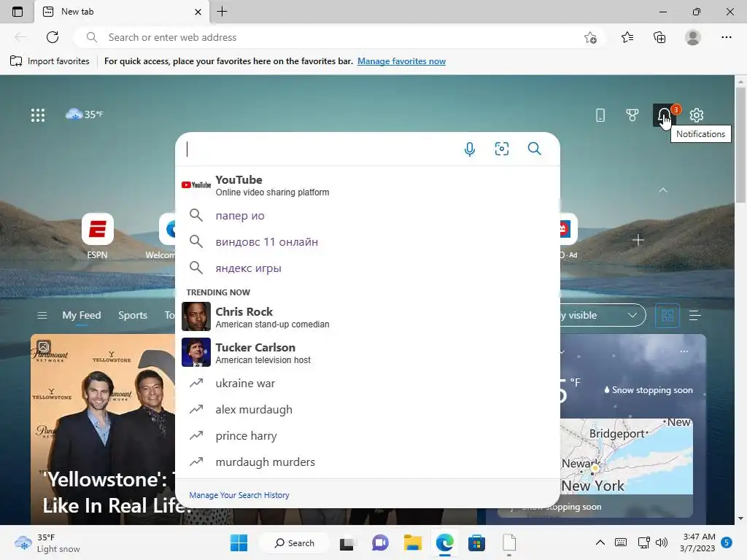Open Windows Start menu

239,542
